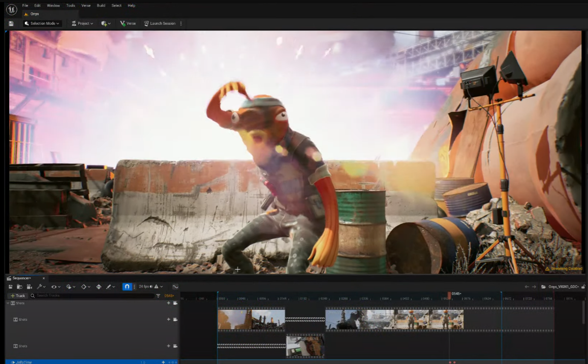Click the find in Content Browser icon
The image size is (588, 364).
[x=19, y=287]
